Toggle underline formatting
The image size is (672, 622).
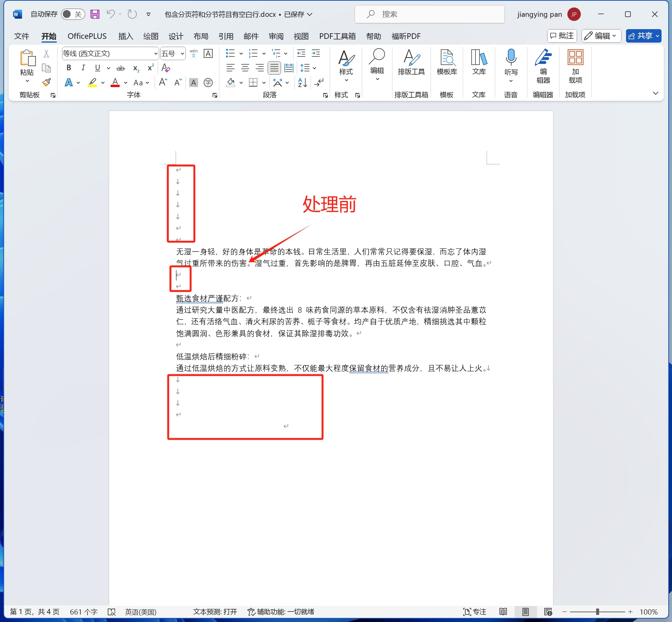98,68
